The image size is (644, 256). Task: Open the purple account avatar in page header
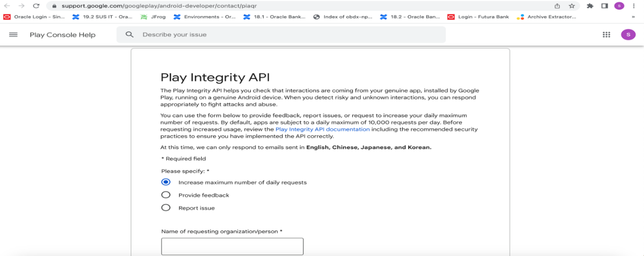coord(628,34)
